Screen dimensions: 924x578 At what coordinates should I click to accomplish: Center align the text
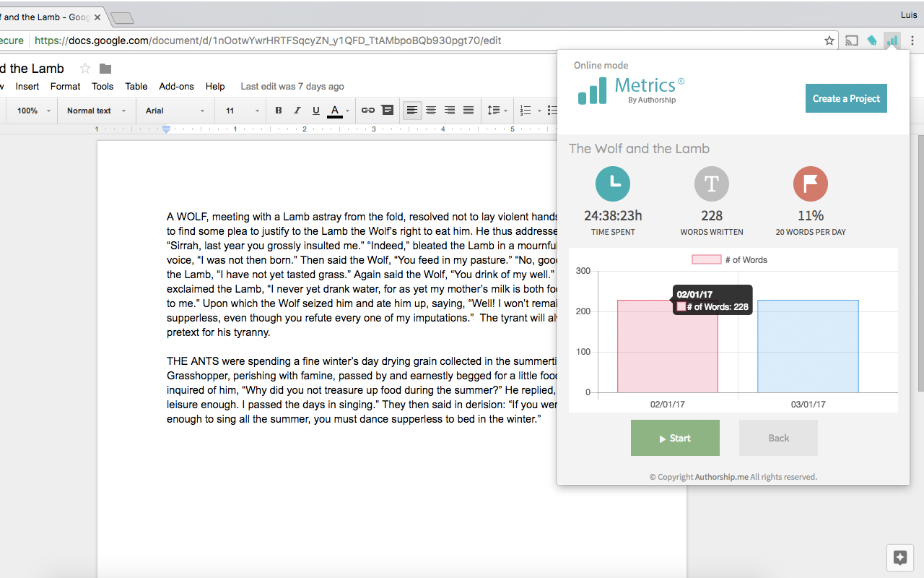pos(430,110)
